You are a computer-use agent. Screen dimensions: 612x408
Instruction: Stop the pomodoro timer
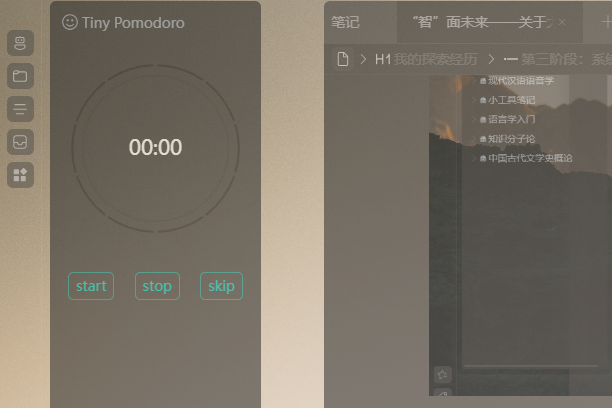click(157, 286)
